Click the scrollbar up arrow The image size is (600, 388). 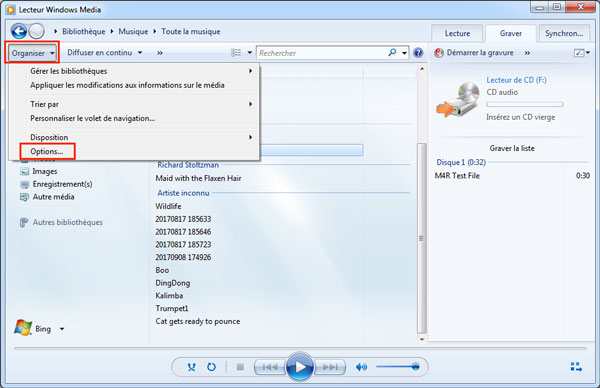[x=422, y=69]
